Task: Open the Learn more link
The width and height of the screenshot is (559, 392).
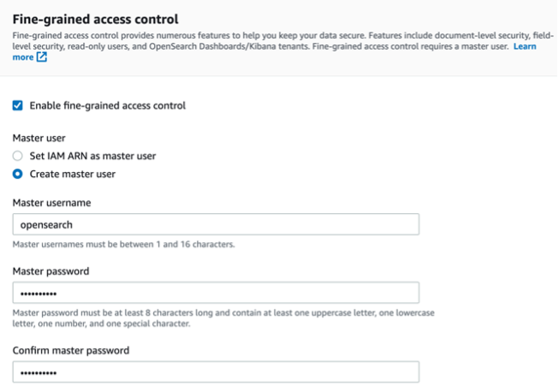Action: pos(525,46)
